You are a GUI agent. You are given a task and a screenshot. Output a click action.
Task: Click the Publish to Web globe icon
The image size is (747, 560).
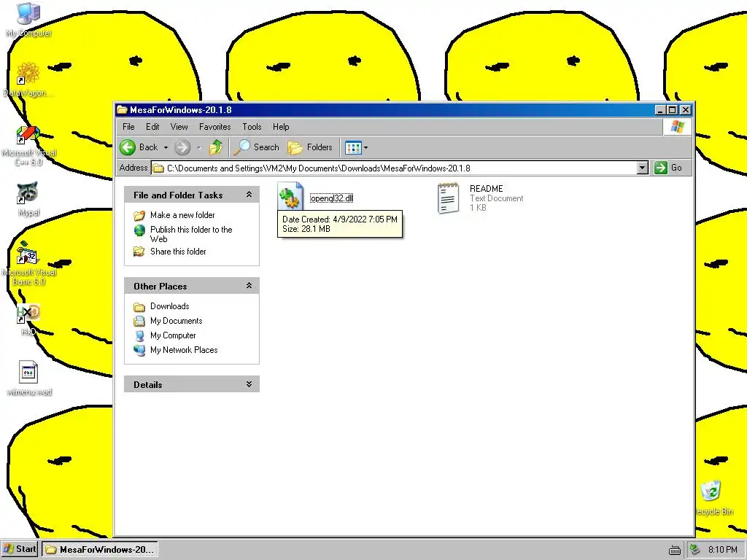pos(139,230)
